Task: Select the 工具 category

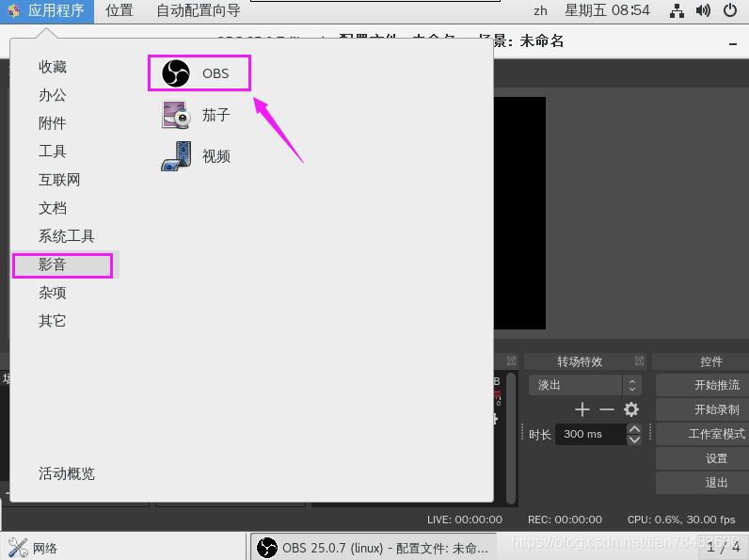Action: pyautogui.click(x=53, y=152)
